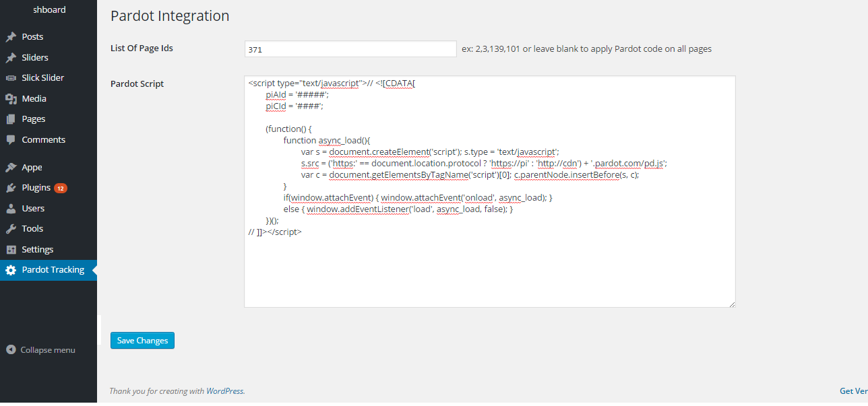The width and height of the screenshot is (868, 406).
Task: Open the Tools menu
Action: tap(49, 229)
